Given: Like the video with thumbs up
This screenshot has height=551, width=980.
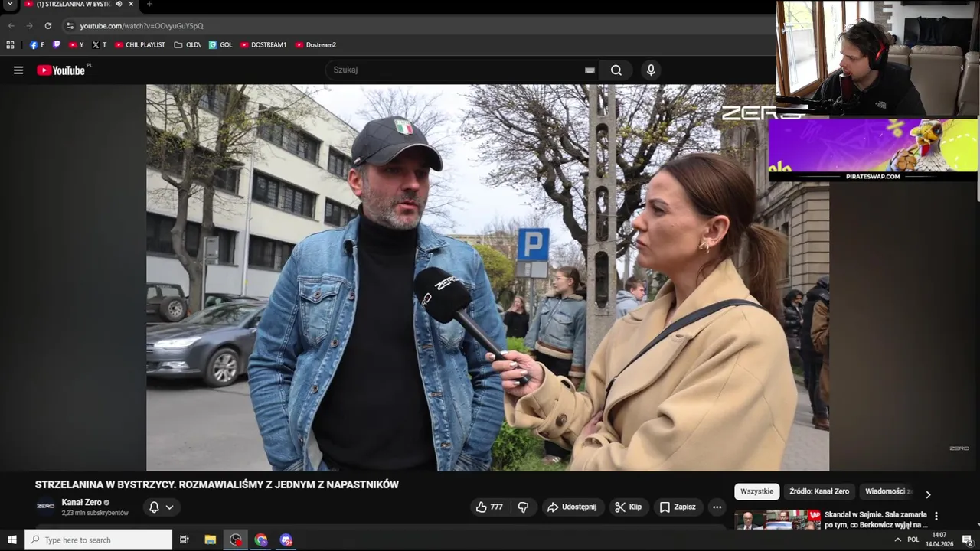Looking at the screenshot, I should click(x=489, y=507).
